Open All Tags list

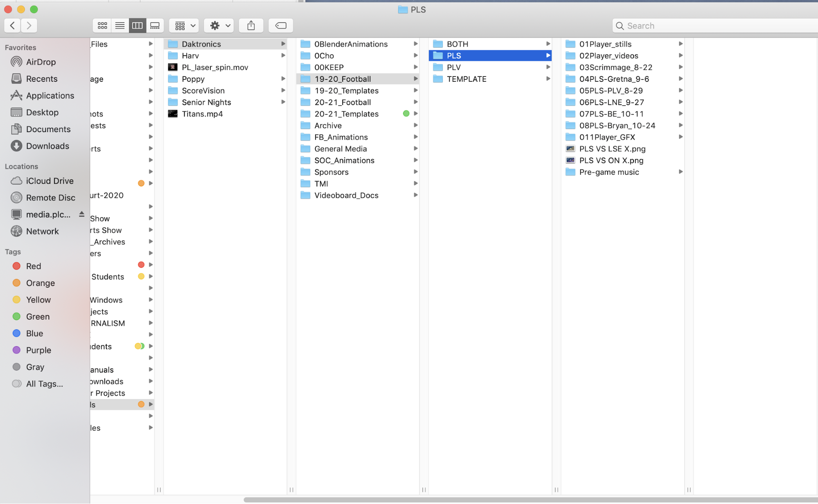point(44,384)
